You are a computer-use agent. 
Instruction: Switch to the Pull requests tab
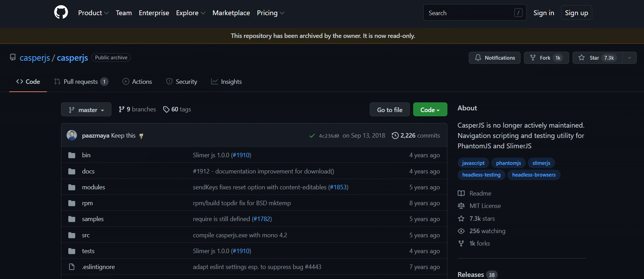coord(81,82)
